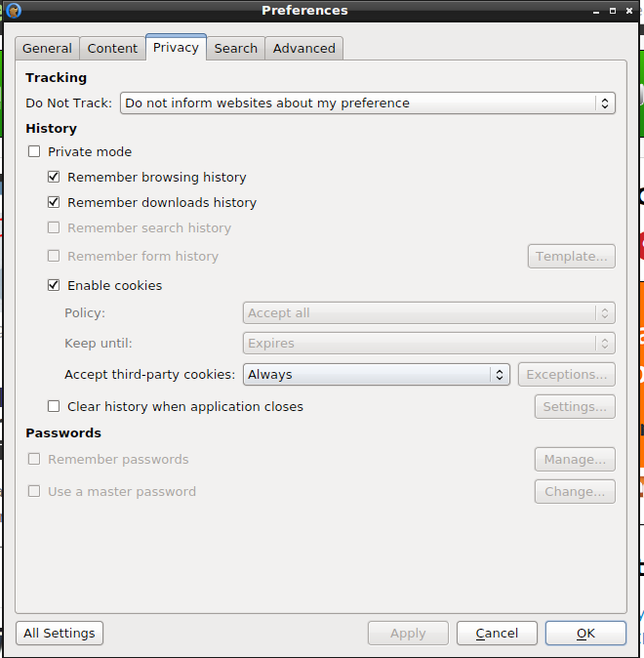Viewport: 644px width, 658px height.
Task: Select the Privacy tab
Action: point(176,48)
